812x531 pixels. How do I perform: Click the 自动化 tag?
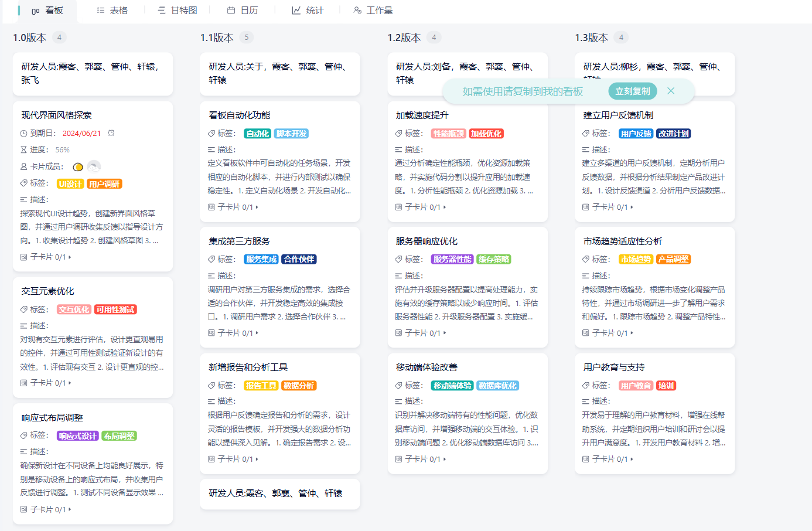pyautogui.click(x=258, y=134)
